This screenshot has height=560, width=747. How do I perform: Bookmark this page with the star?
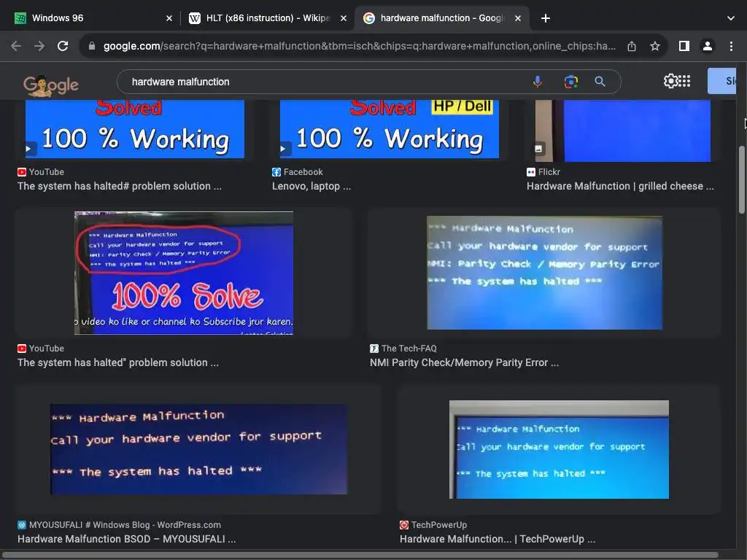[x=655, y=46]
